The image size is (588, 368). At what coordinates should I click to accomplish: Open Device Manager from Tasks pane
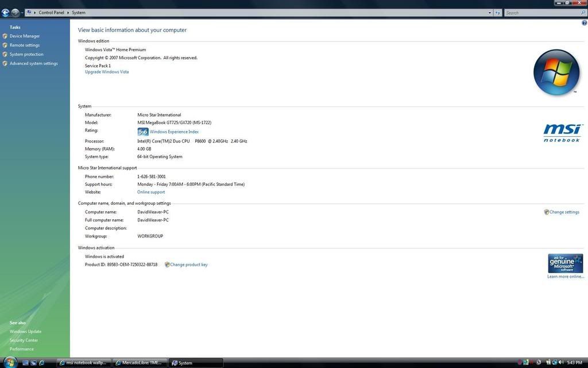pyautogui.click(x=25, y=36)
